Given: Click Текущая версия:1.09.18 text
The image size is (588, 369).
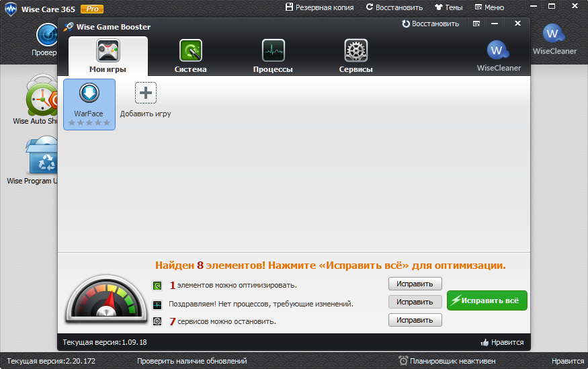Looking at the screenshot, I should click(105, 342).
